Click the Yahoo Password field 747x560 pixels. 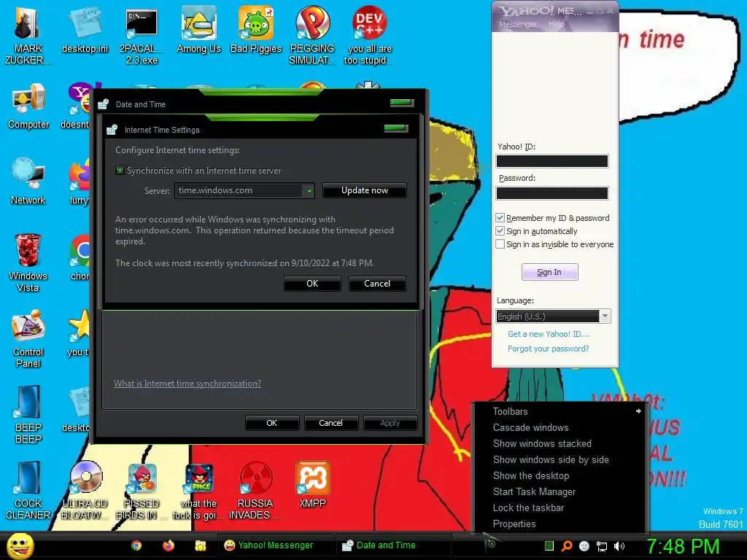tap(552, 192)
